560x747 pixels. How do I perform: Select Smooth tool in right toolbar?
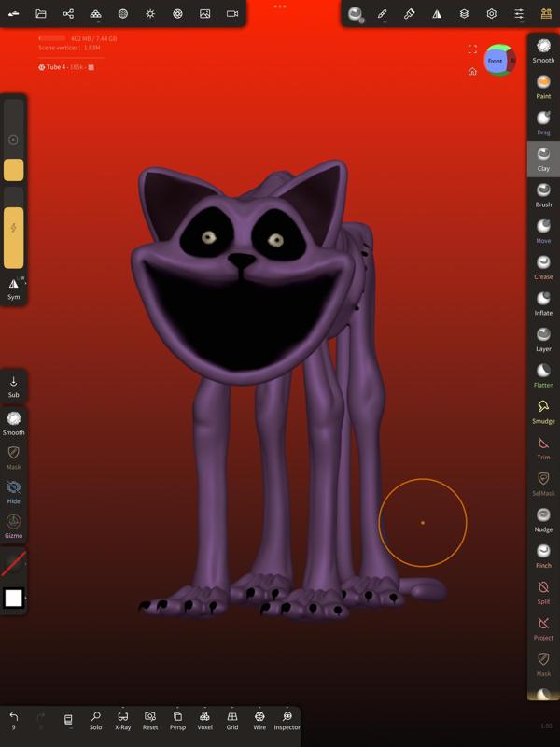click(543, 51)
